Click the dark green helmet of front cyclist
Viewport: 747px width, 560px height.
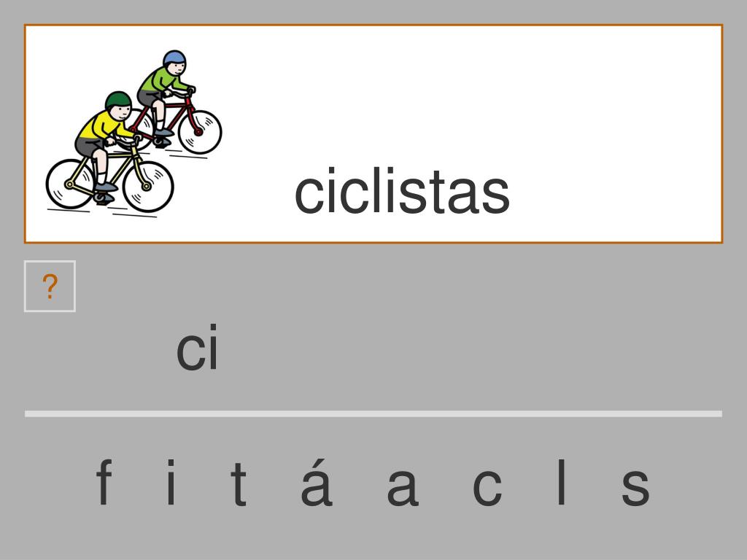click(x=118, y=100)
